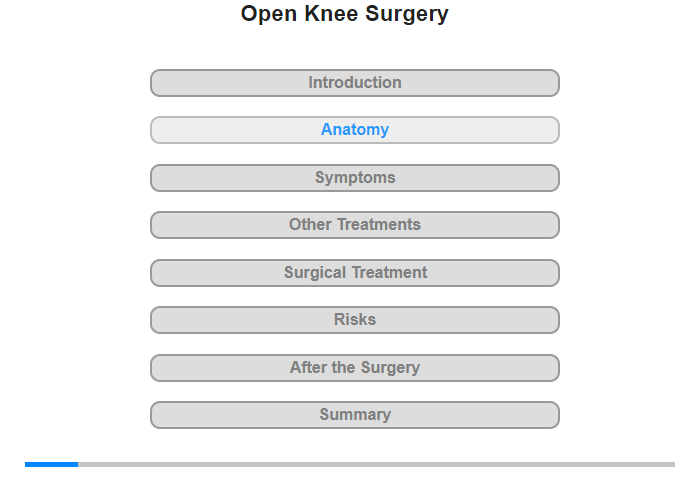Click the gray unfilled progress bar track
This screenshot has height=480, width=700.
tap(376, 464)
